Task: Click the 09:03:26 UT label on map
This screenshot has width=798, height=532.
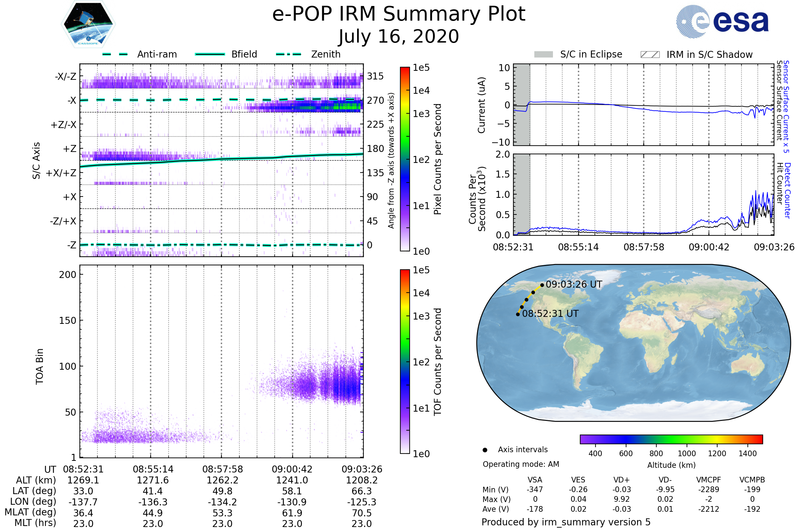Action: point(574,284)
